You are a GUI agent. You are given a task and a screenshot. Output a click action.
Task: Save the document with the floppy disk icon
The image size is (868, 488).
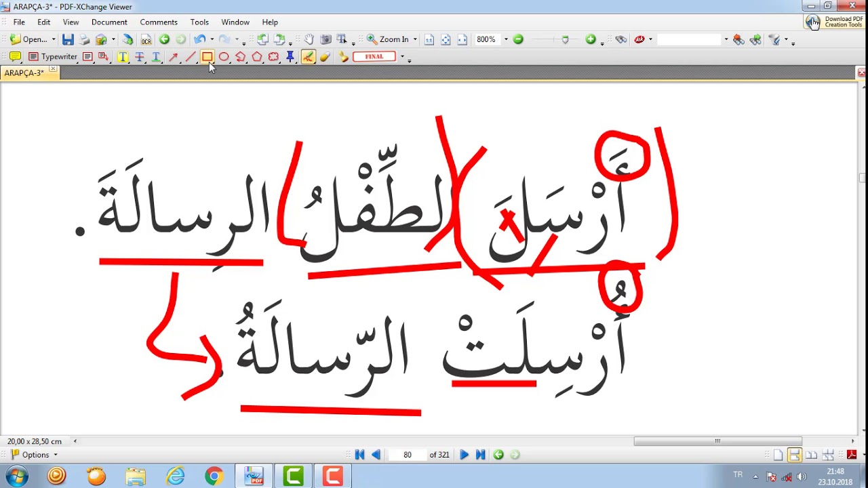coord(68,39)
